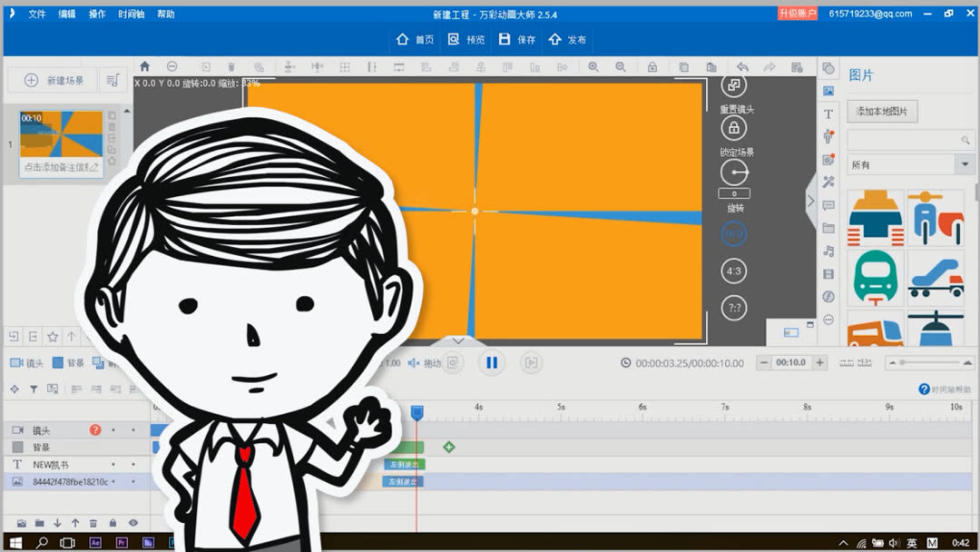Open the text tool in right sidebar

(x=828, y=113)
